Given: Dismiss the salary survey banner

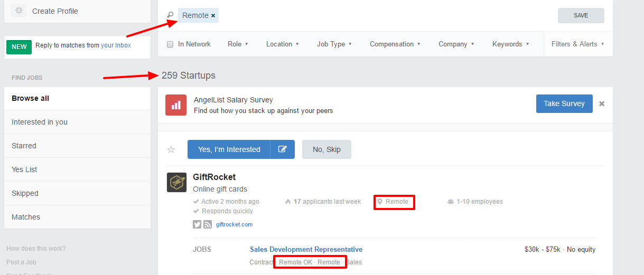Looking at the screenshot, I should pyautogui.click(x=602, y=104).
